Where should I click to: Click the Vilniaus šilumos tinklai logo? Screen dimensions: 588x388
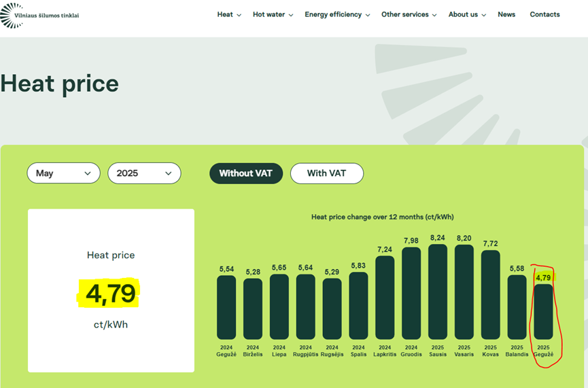[39, 16]
